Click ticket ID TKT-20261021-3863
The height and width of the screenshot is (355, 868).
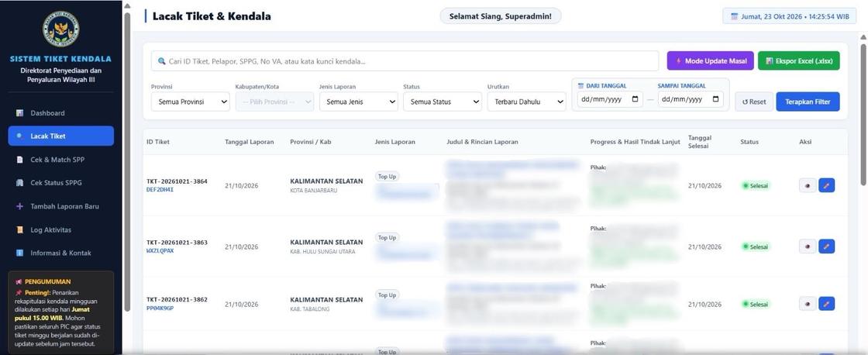[x=177, y=242]
